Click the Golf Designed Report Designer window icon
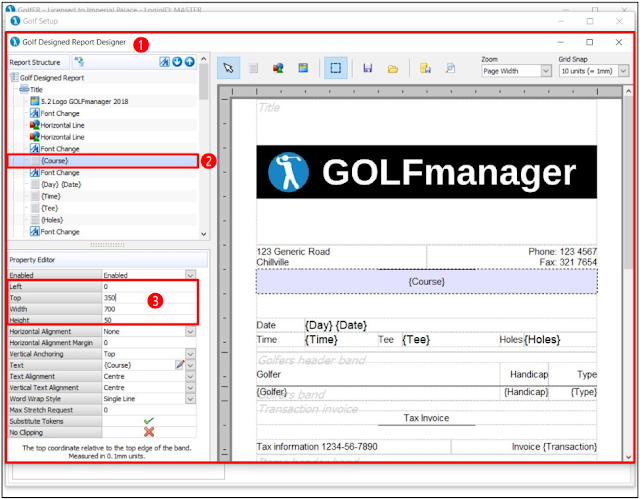Viewport: 640px width, 499px height. (x=15, y=42)
